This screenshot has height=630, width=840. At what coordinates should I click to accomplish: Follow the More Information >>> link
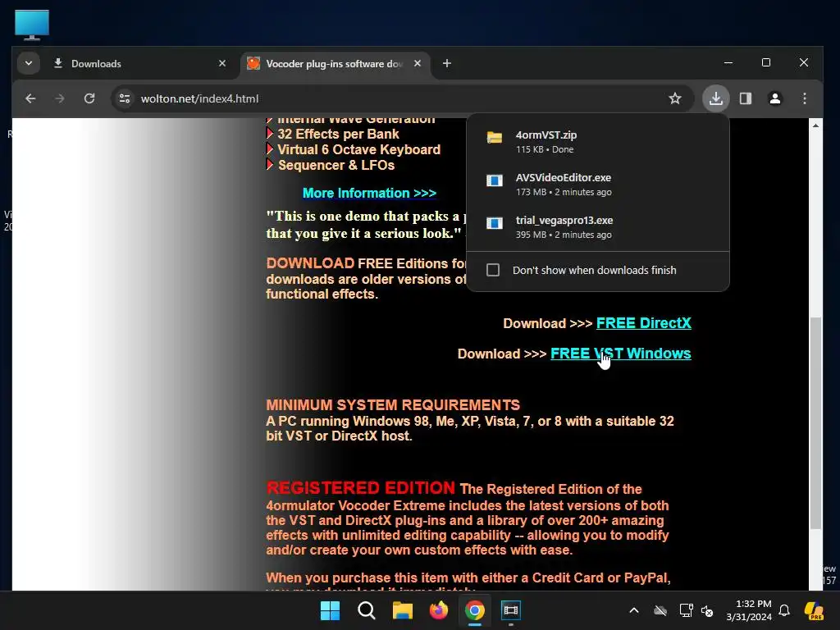[x=369, y=193]
